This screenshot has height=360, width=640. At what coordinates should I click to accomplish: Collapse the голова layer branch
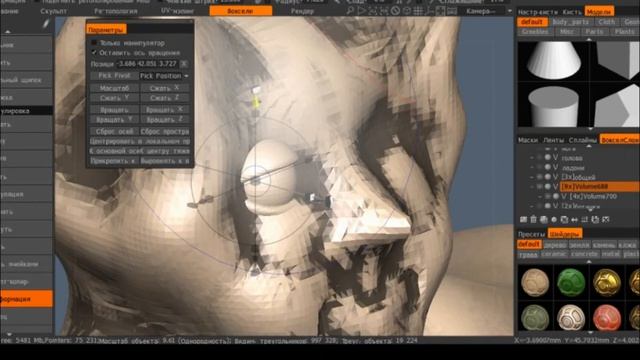532,158
